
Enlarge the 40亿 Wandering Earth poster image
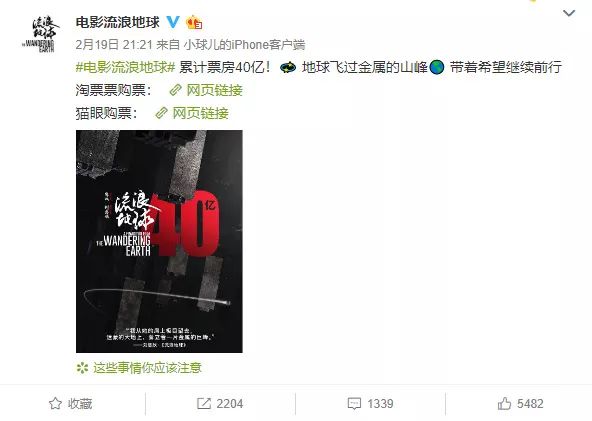click(159, 241)
